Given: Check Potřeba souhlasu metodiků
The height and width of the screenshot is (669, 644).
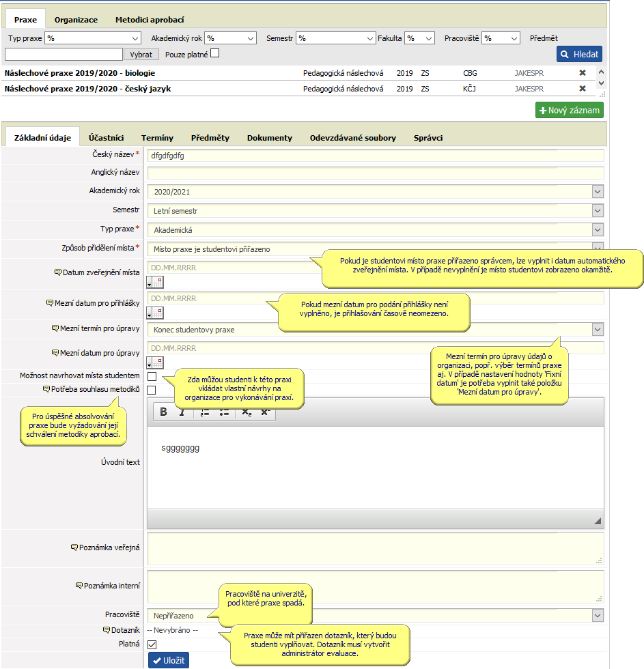Looking at the screenshot, I should 152,390.
